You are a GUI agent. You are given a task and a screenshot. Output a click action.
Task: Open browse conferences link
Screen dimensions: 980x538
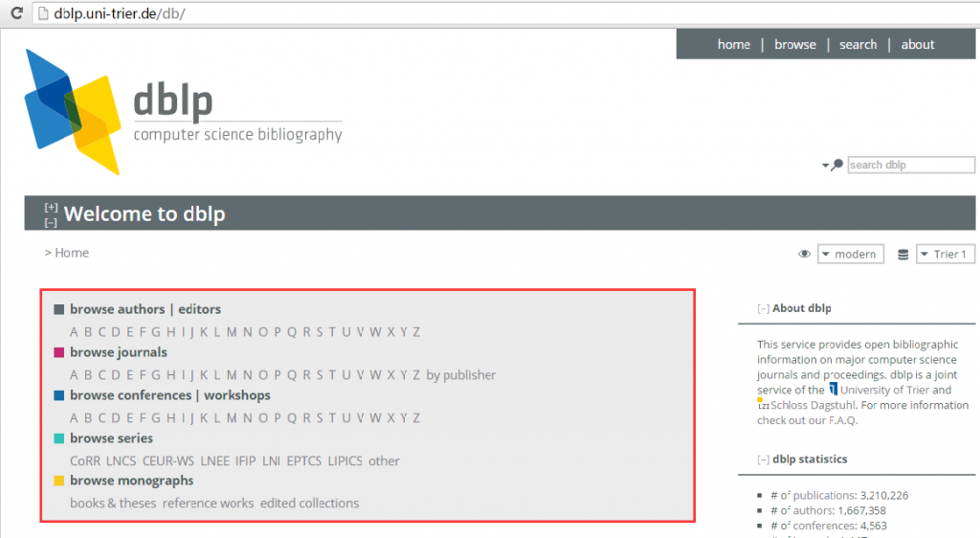130,395
